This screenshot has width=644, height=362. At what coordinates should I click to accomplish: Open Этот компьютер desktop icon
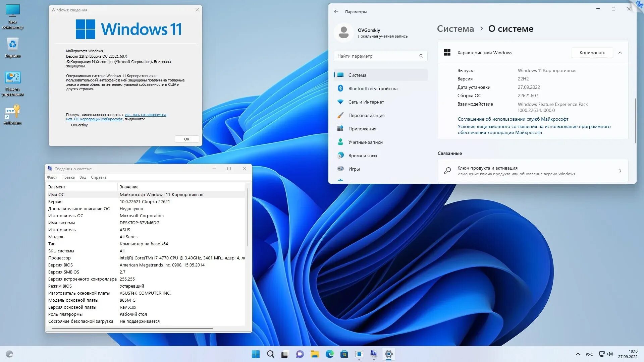pos(12,16)
